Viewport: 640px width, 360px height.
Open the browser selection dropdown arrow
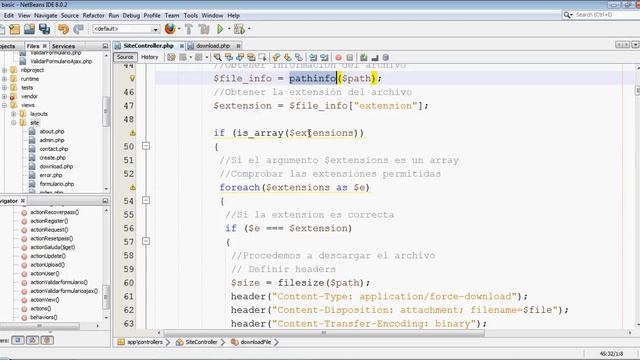179,29
